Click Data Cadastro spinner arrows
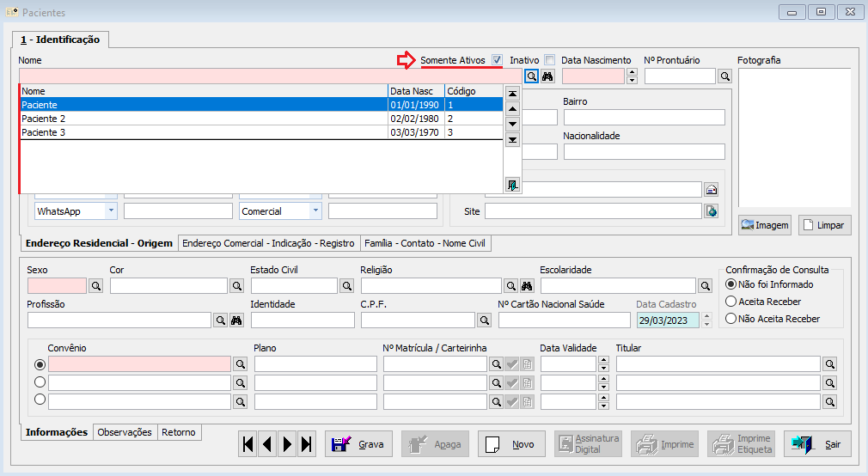The image size is (868, 476). tap(707, 320)
